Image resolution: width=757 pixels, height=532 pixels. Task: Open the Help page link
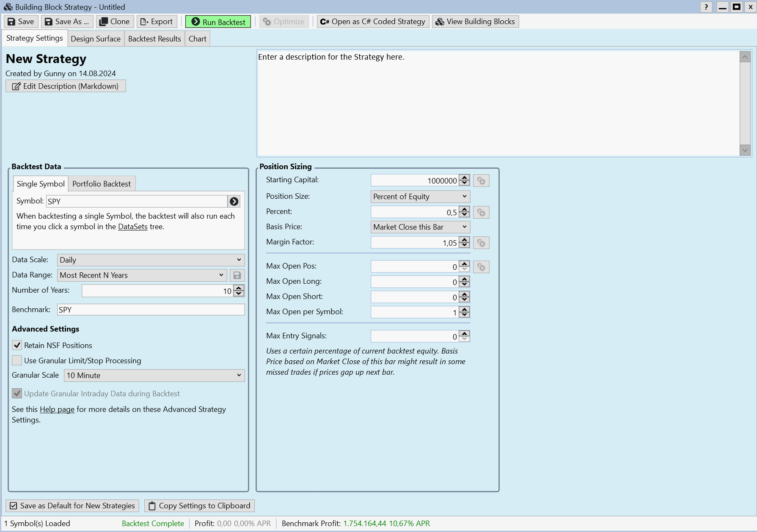(x=57, y=409)
